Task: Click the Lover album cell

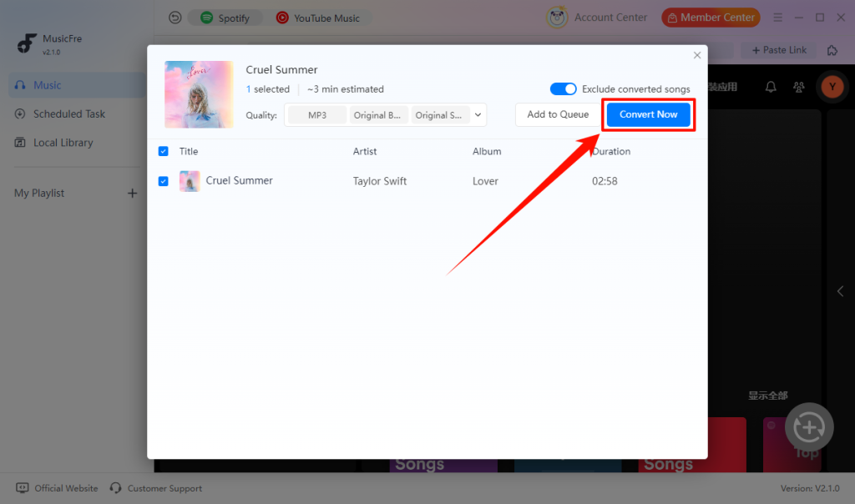Action: pyautogui.click(x=485, y=181)
